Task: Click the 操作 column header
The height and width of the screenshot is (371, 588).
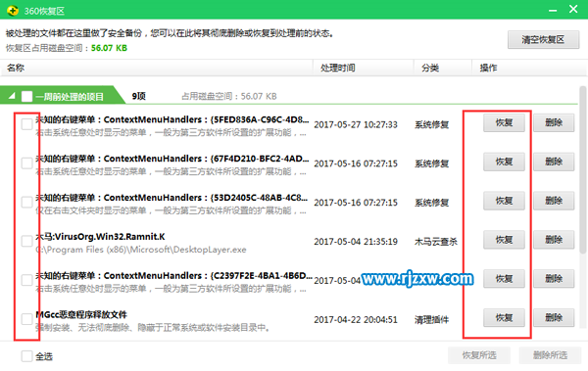Action: (x=529, y=68)
